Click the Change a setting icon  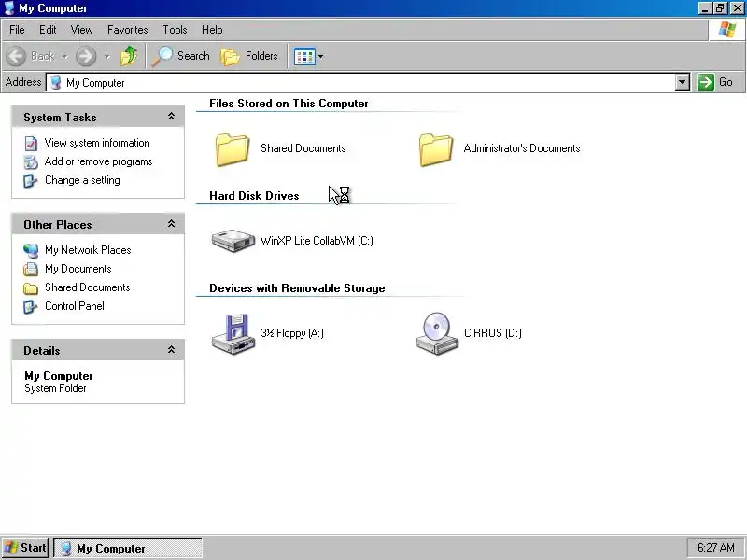pos(31,181)
